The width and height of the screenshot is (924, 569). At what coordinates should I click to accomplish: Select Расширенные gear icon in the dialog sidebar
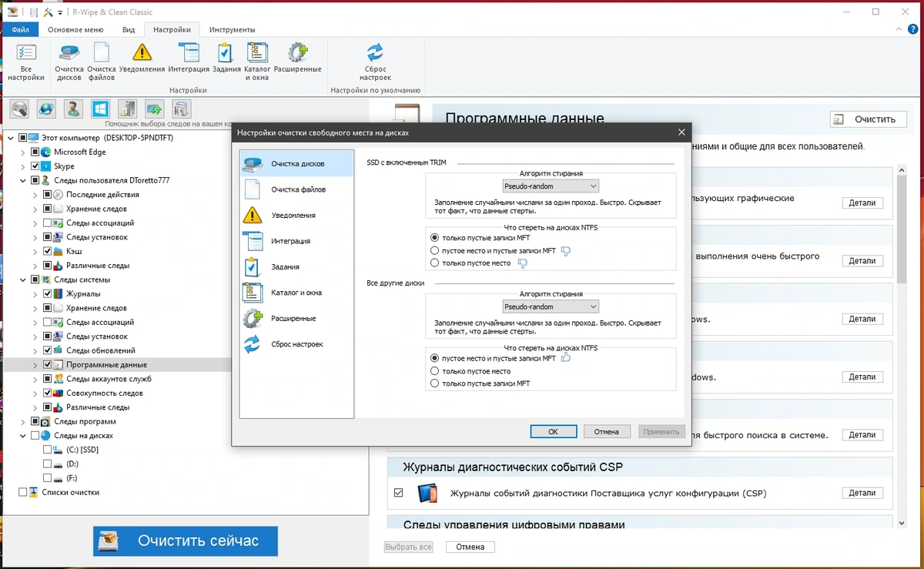tap(253, 319)
